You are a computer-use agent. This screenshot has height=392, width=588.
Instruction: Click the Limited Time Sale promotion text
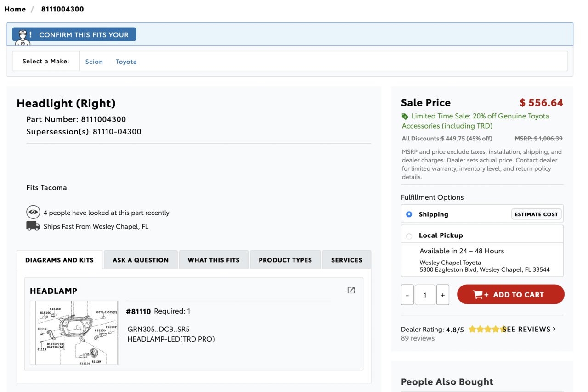(475, 121)
